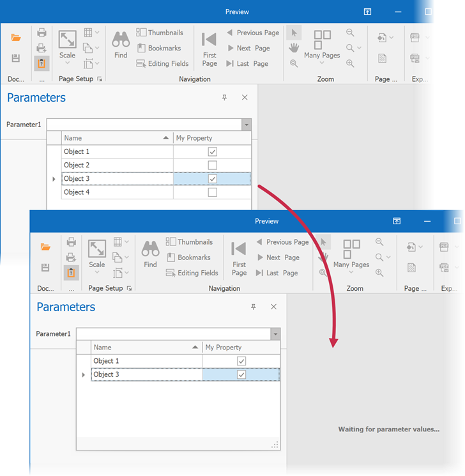Click Previous Page in bottom Preview window
465x476 pixels.
click(282, 242)
